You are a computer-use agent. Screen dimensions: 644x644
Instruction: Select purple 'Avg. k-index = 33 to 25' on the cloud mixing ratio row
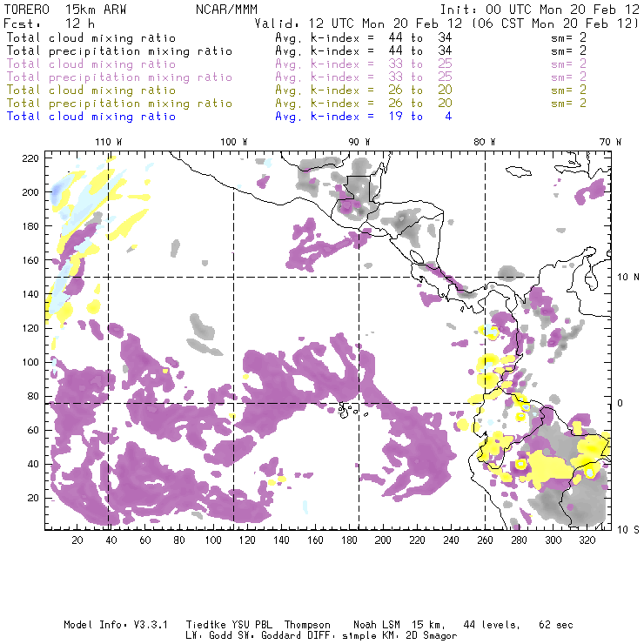coord(364,64)
